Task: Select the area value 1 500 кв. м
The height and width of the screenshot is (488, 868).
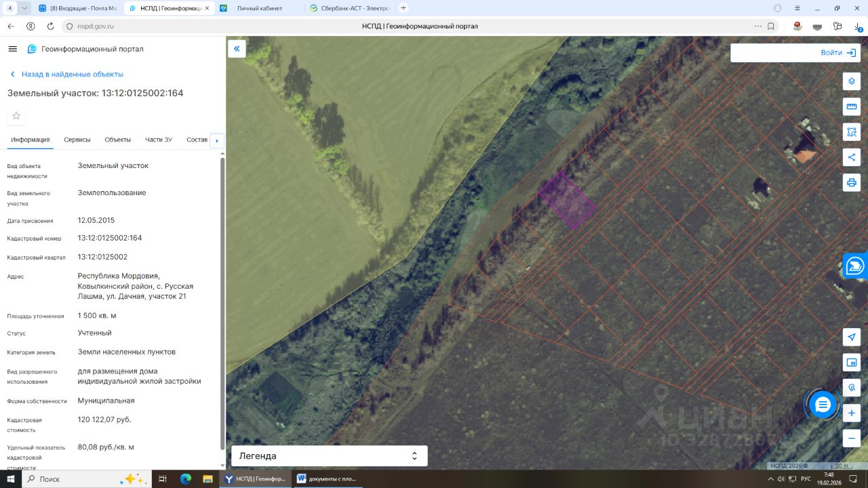Action: pyautogui.click(x=97, y=316)
